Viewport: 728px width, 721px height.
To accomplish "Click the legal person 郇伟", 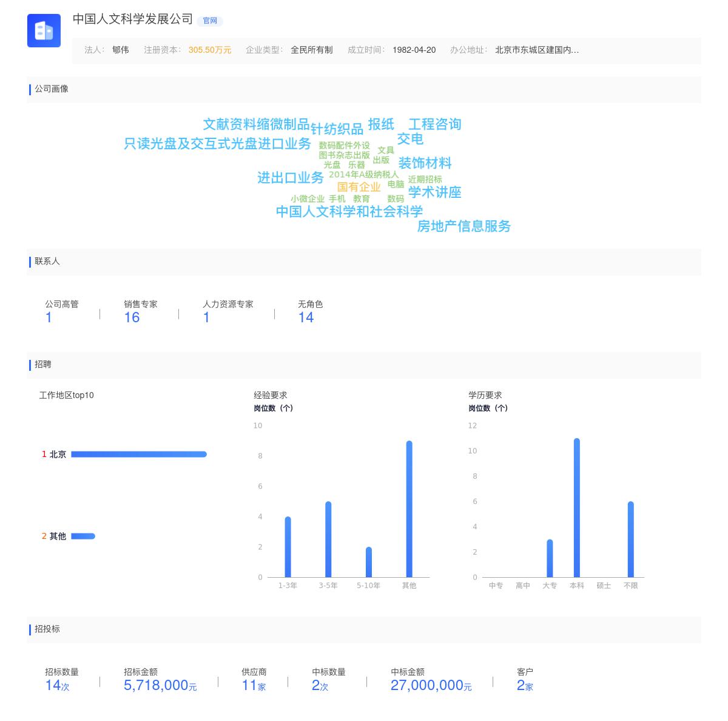I will pos(119,51).
